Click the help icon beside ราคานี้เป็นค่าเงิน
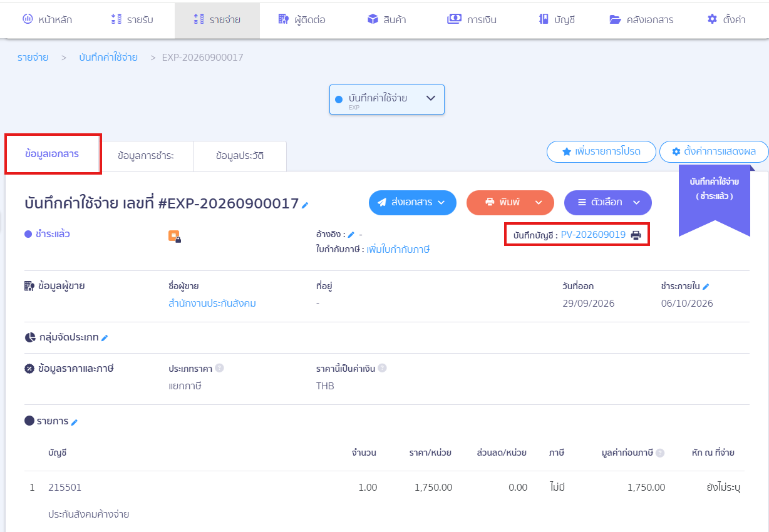 tap(382, 368)
